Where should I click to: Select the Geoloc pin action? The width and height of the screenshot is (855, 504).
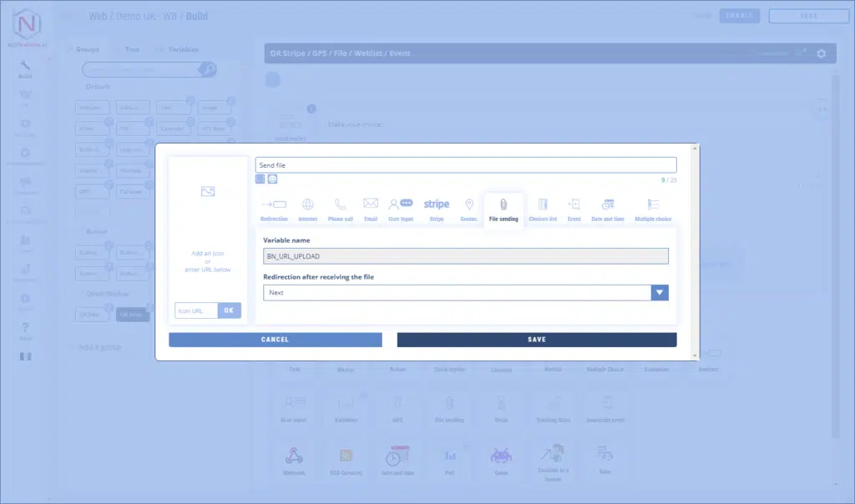coord(469,205)
